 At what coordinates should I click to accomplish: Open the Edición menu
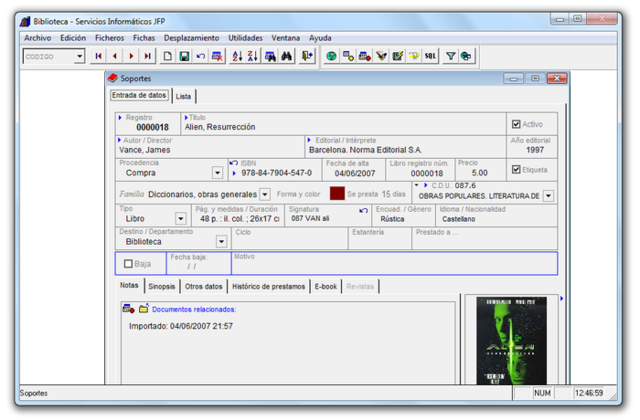coord(73,38)
